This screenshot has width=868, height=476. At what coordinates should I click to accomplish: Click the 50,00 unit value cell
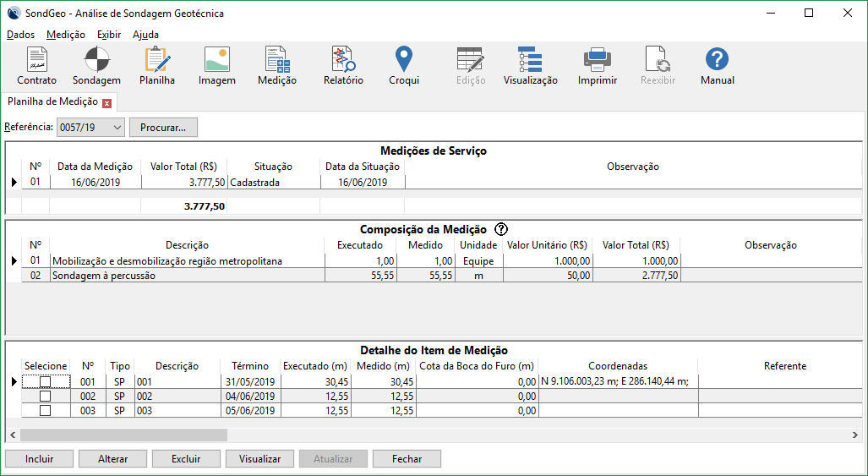pyautogui.click(x=548, y=275)
